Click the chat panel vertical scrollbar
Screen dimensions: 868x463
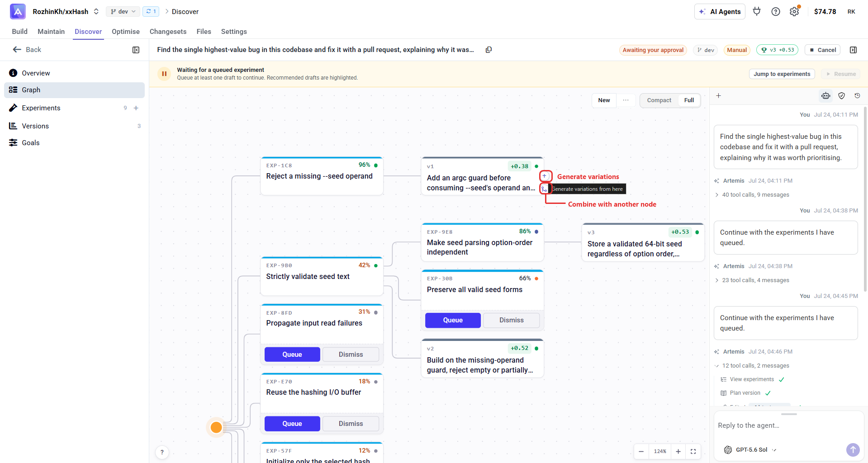865,199
